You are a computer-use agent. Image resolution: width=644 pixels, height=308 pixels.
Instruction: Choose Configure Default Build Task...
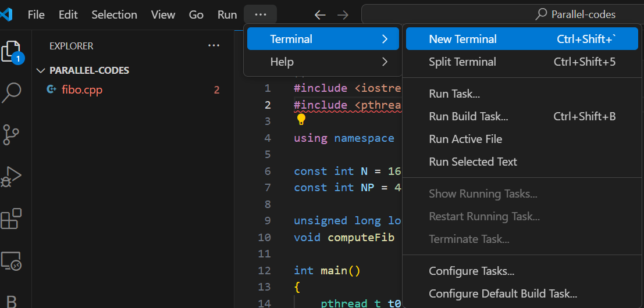coord(522,293)
